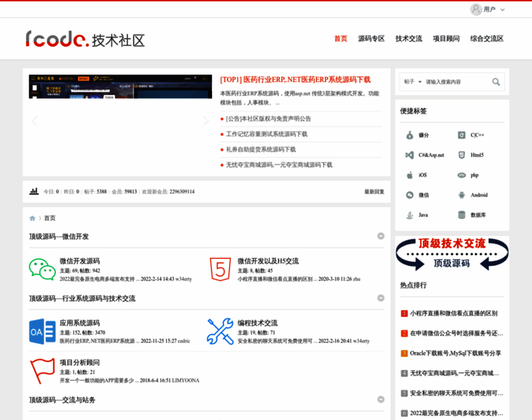The image size is (532, 420).
Task: Open 工作记忆容量测试系统源码下载 link
Action: (x=267, y=134)
